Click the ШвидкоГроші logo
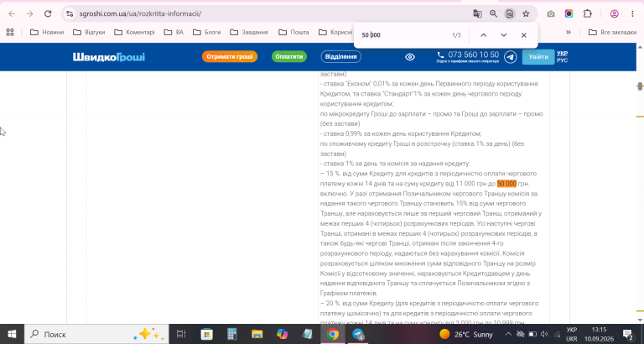The height and width of the screenshot is (344, 644). click(109, 57)
